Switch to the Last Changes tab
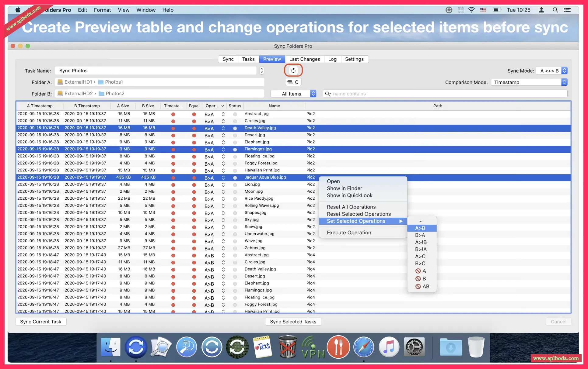The height and width of the screenshot is (369, 588). point(304,59)
